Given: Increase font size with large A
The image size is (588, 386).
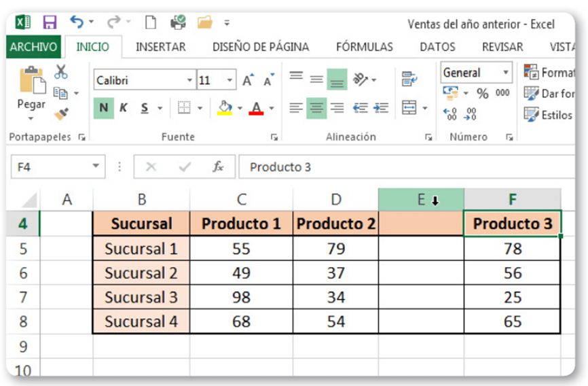Looking at the screenshot, I should click(248, 80).
